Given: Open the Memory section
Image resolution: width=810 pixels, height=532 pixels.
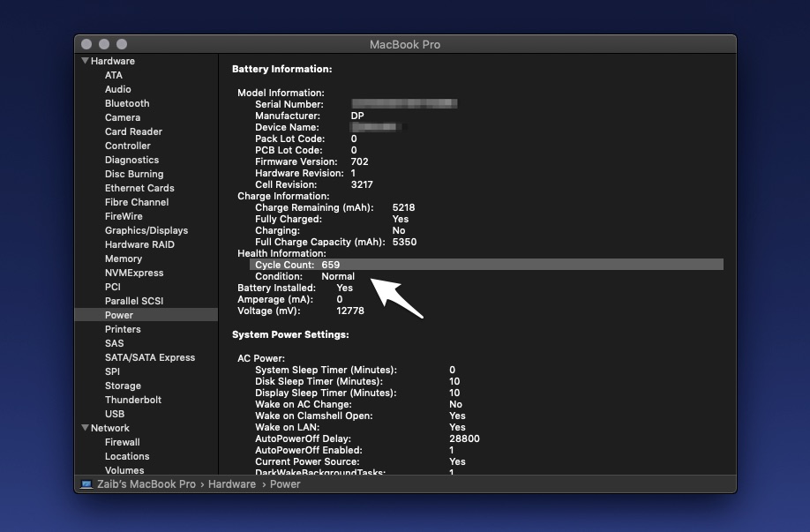Looking at the screenshot, I should 123,259.
